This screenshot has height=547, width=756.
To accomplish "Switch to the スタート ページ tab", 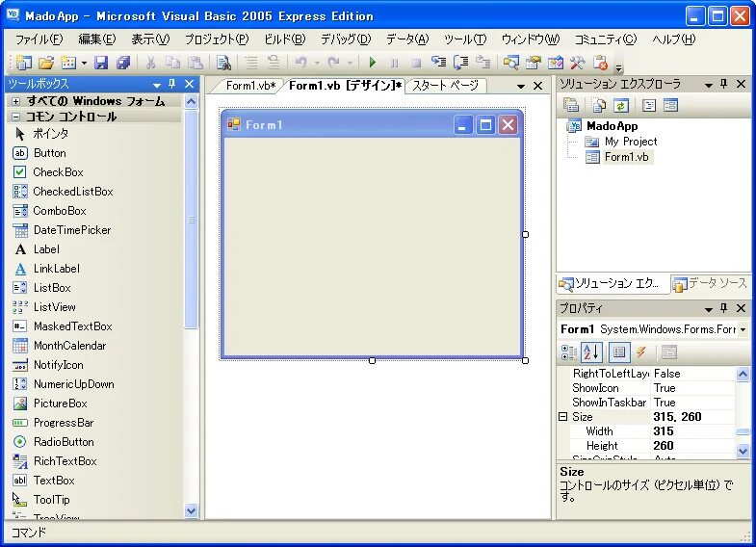I will pos(445,86).
